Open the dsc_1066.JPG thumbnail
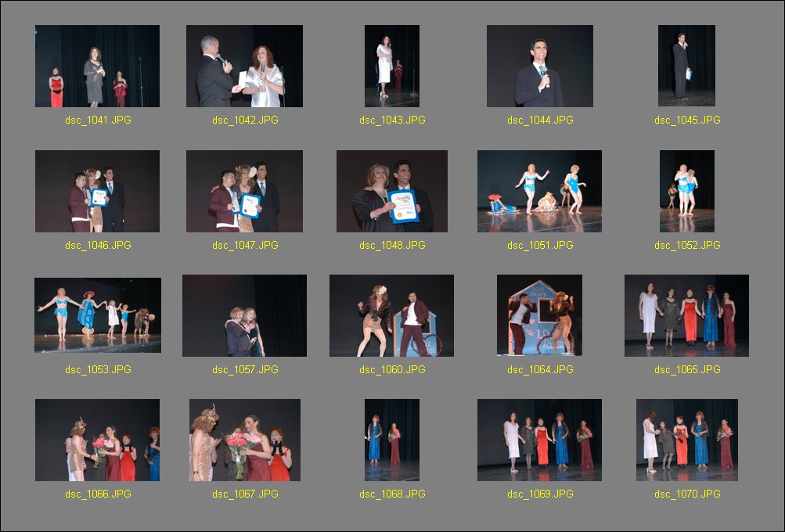 point(97,440)
